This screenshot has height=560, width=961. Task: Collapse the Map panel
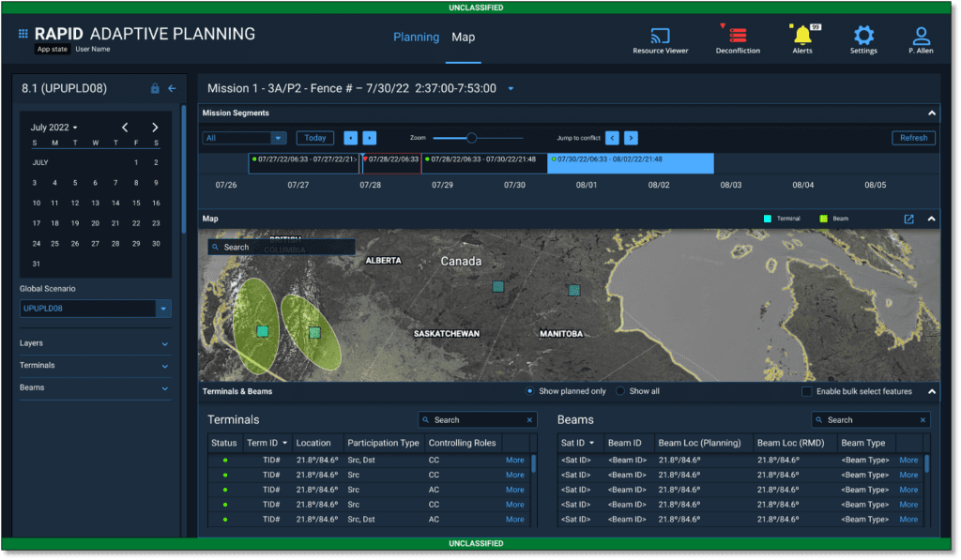[x=932, y=219]
